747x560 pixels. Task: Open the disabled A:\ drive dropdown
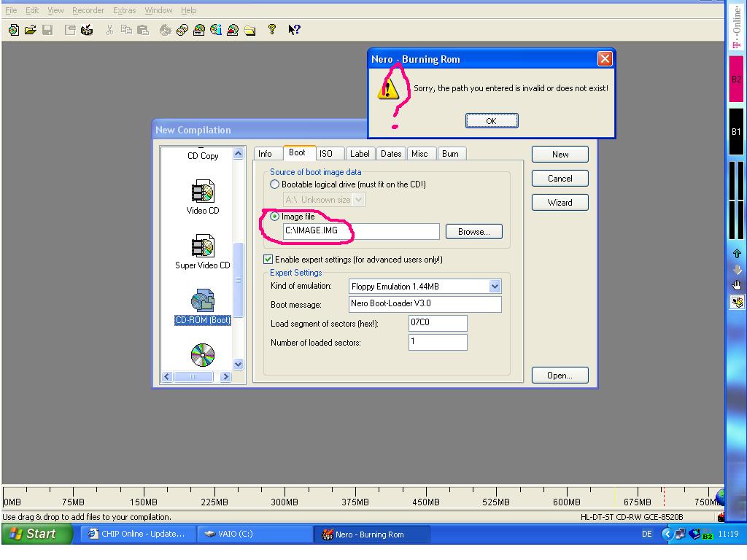pos(359,200)
